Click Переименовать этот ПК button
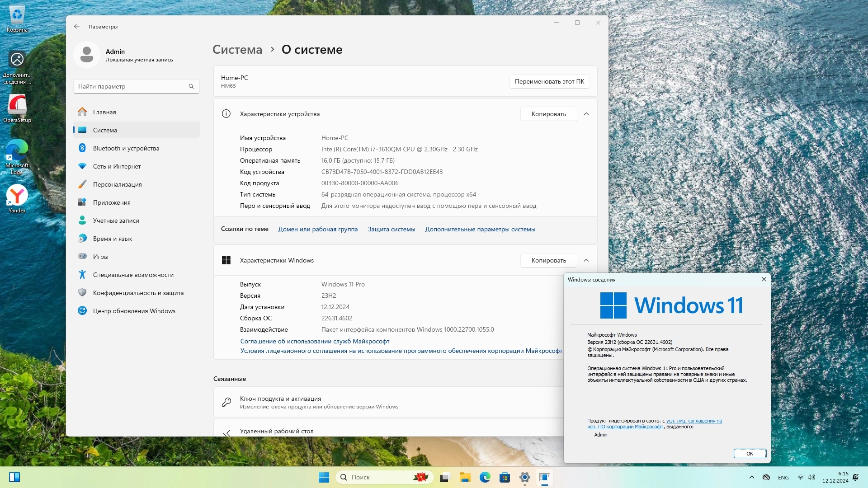The image size is (868, 488). [549, 81]
